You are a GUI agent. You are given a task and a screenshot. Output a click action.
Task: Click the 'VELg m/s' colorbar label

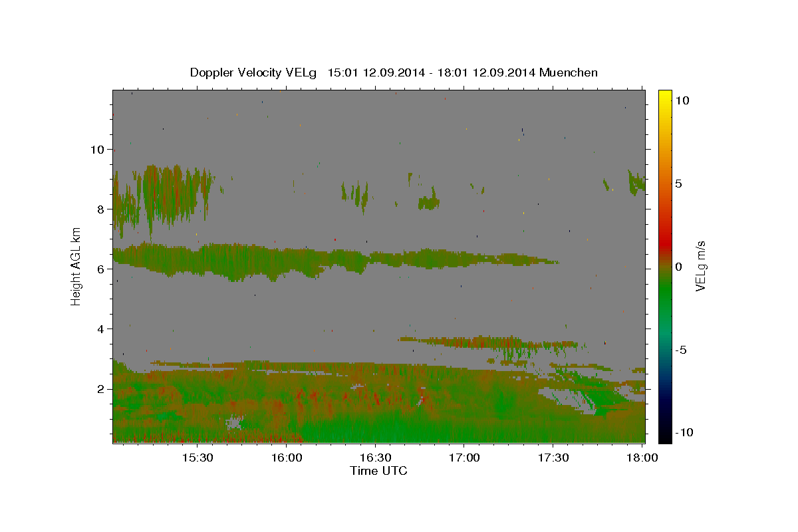click(700, 266)
